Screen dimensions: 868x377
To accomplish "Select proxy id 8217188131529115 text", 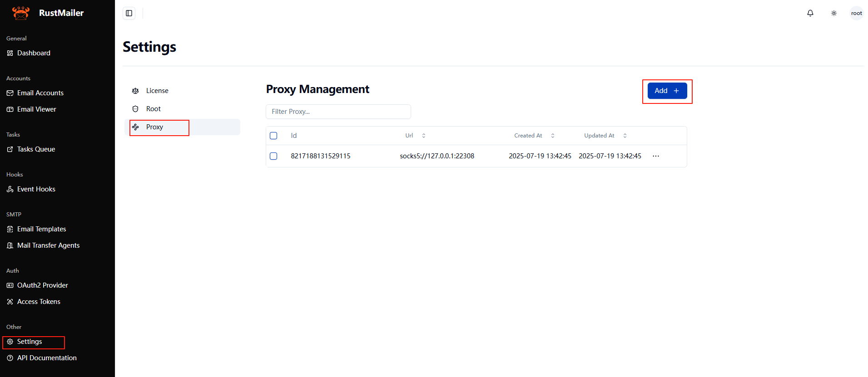I will pyautogui.click(x=321, y=156).
